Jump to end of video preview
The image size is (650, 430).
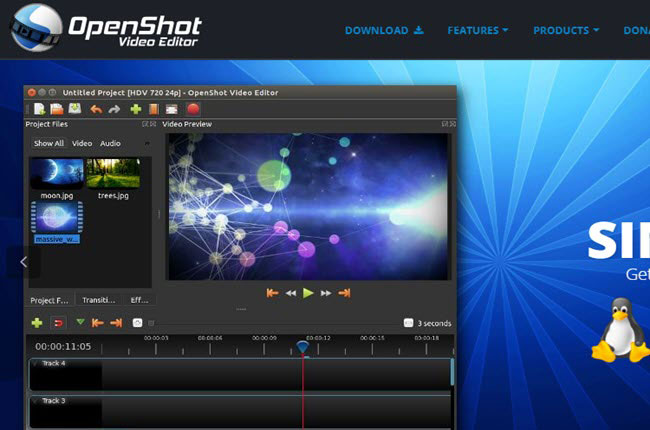[x=344, y=293]
